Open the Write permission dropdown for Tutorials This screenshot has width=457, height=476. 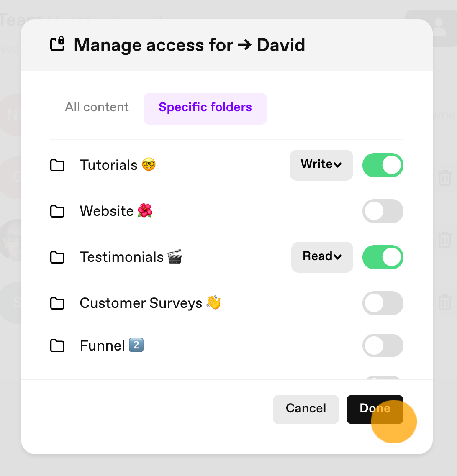point(321,165)
